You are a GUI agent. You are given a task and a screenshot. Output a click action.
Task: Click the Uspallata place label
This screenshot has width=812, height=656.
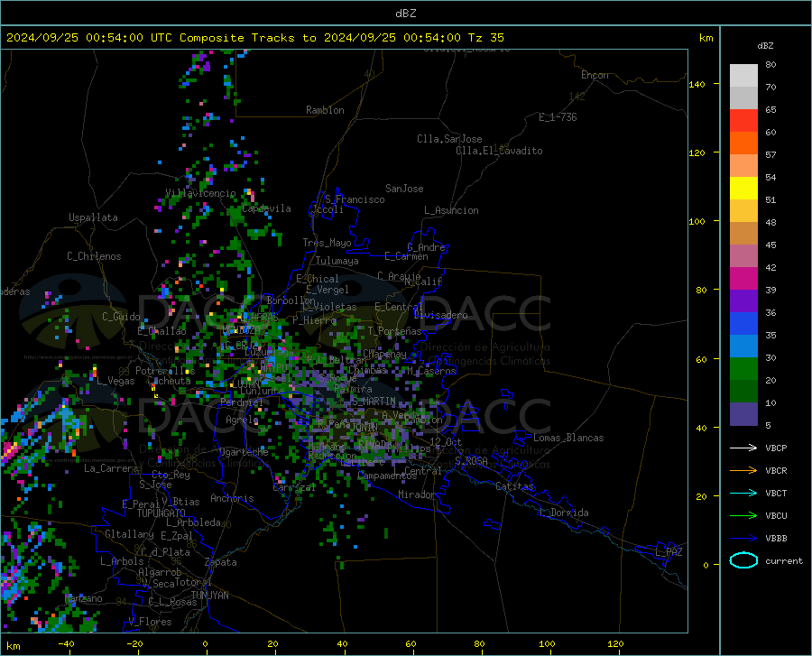[93, 217]
